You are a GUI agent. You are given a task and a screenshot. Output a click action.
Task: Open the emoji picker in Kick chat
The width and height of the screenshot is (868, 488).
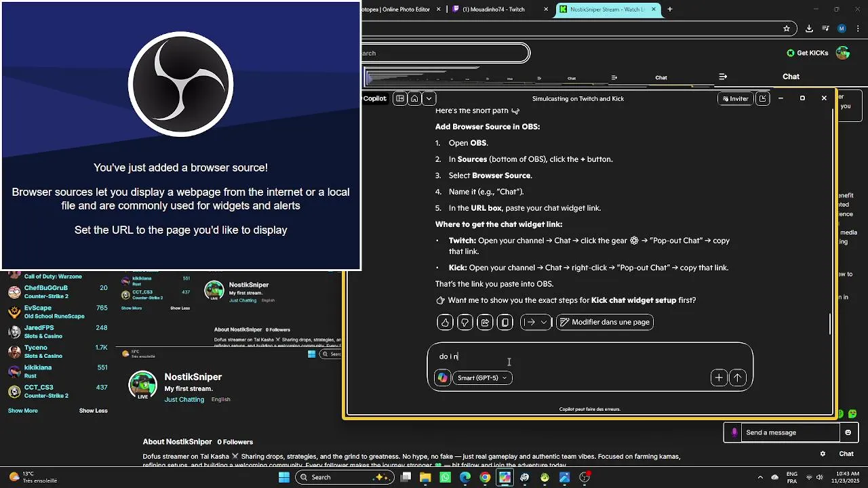click(x=848, y=432)
